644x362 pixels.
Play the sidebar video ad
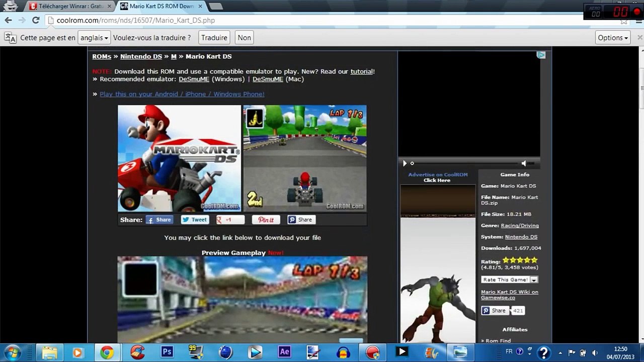tap(405, 163)
